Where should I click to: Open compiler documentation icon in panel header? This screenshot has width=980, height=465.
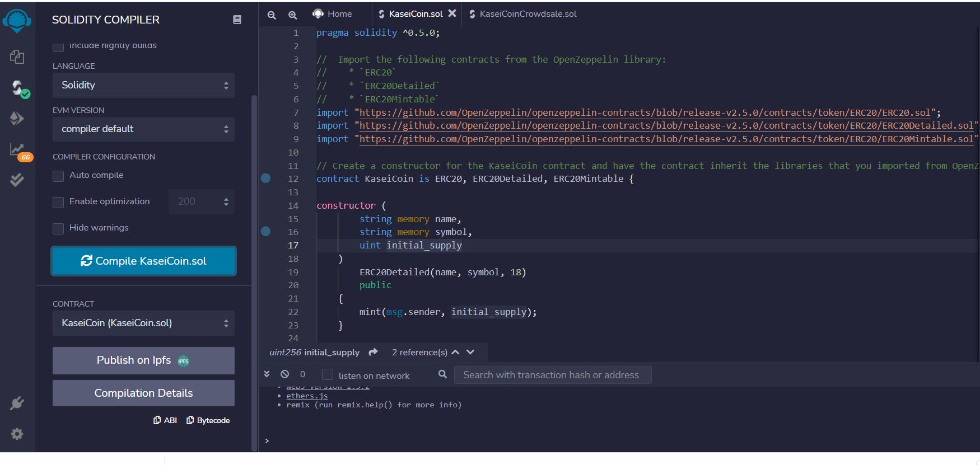tap(237, 20)
